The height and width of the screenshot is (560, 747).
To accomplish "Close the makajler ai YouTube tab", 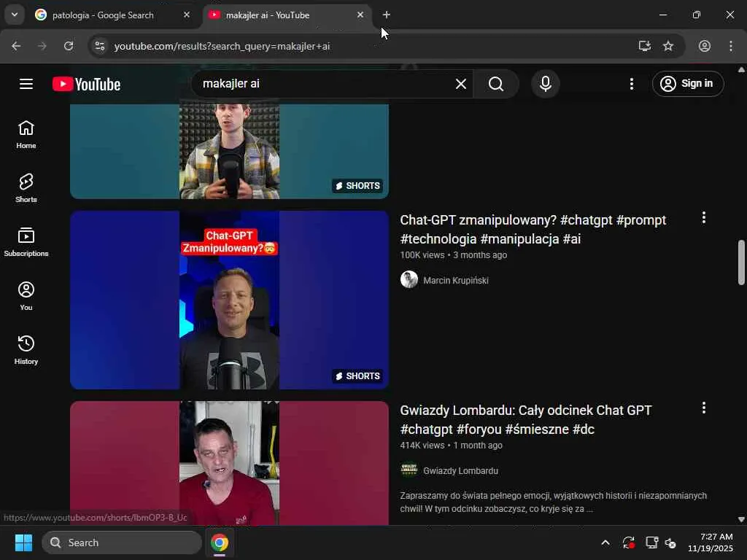I will point(360,15).
